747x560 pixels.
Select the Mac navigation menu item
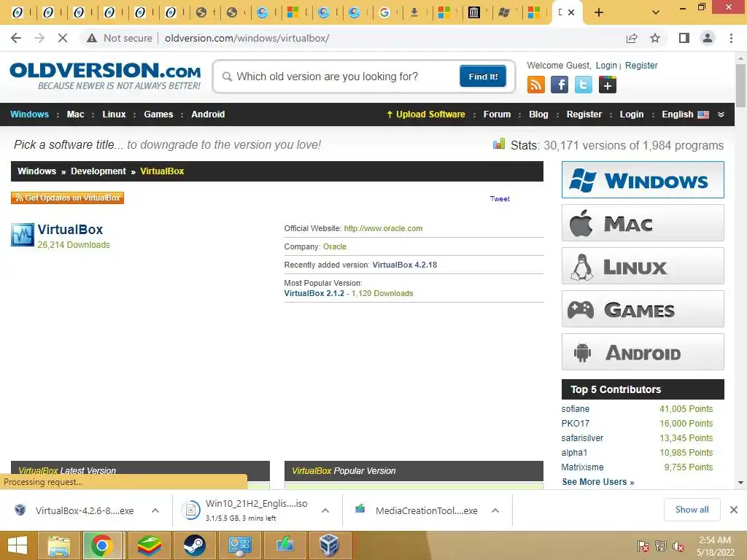pyautogui.click(x=75, y=114)
